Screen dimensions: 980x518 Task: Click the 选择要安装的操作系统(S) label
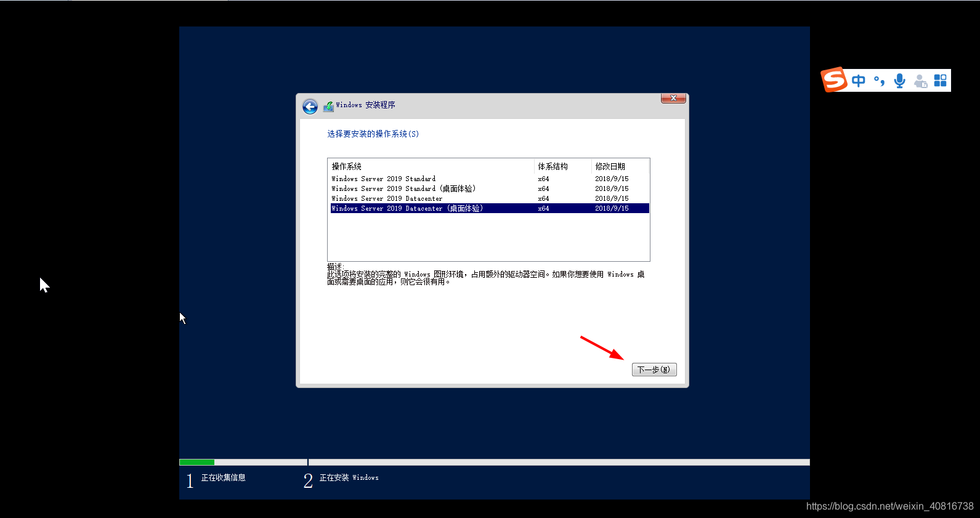click(x=373, y=134)
